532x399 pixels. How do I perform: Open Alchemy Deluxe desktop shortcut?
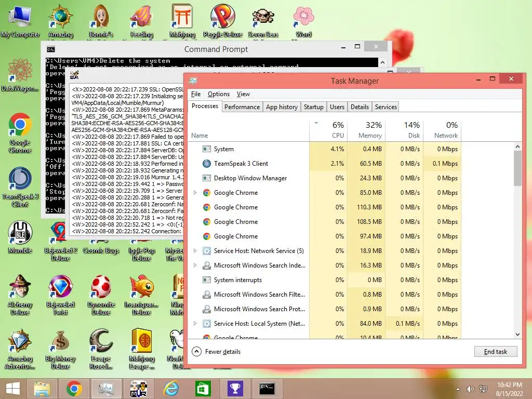(x=20, y=295)
